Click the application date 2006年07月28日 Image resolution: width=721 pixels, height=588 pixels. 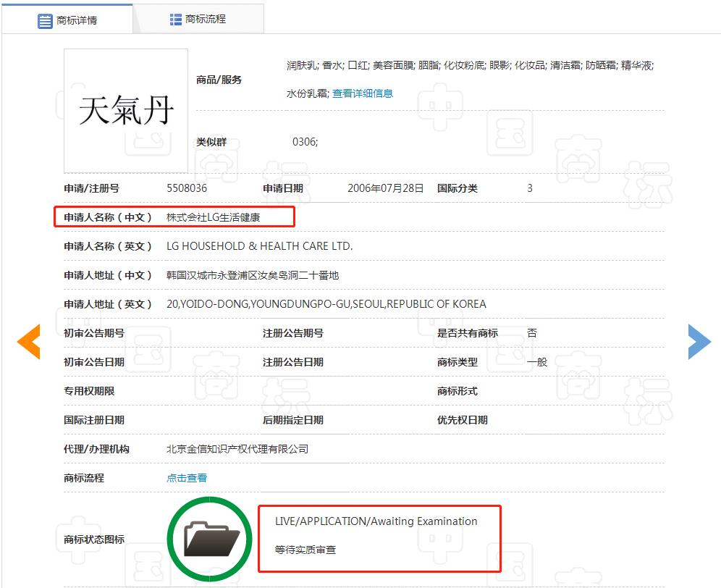click(385, 188)
